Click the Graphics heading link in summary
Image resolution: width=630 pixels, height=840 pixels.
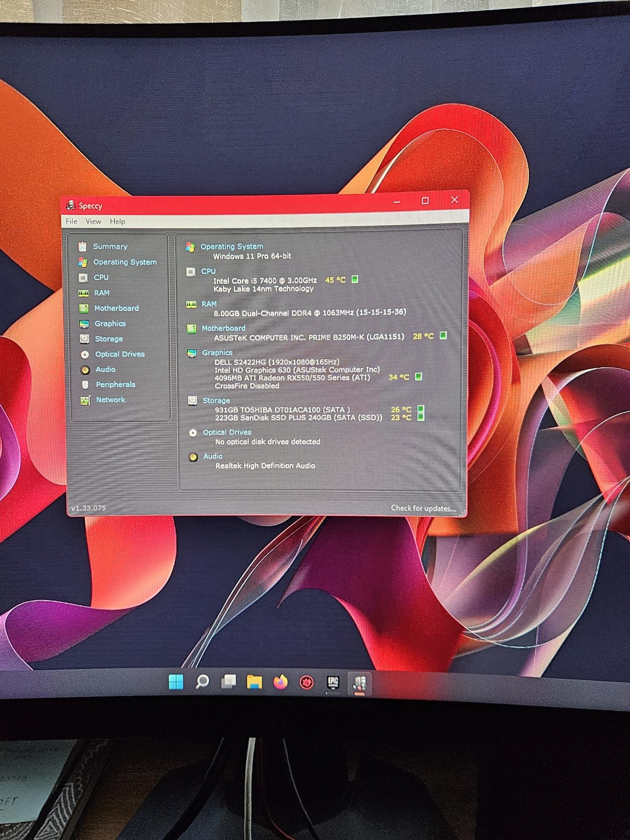pos(217,353)
